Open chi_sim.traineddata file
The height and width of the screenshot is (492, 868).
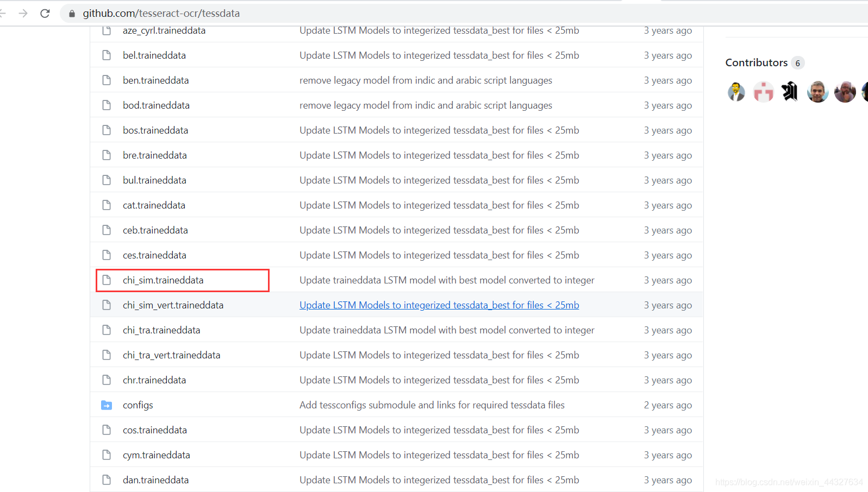163,280
